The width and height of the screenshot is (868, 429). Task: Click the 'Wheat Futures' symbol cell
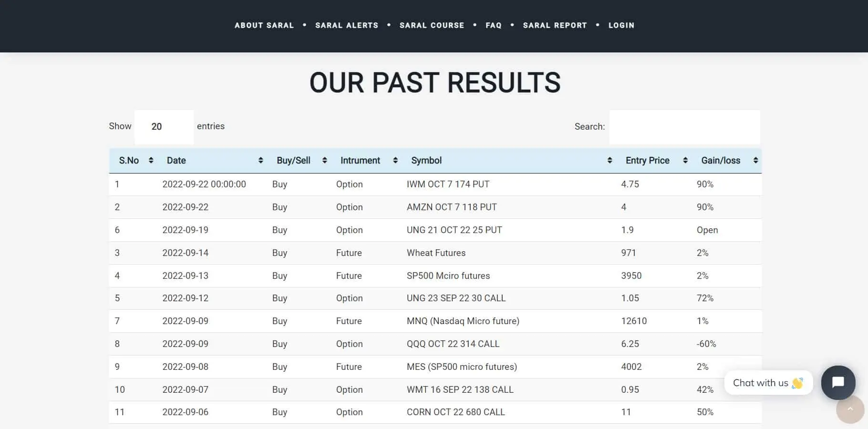tap(436, 253)
